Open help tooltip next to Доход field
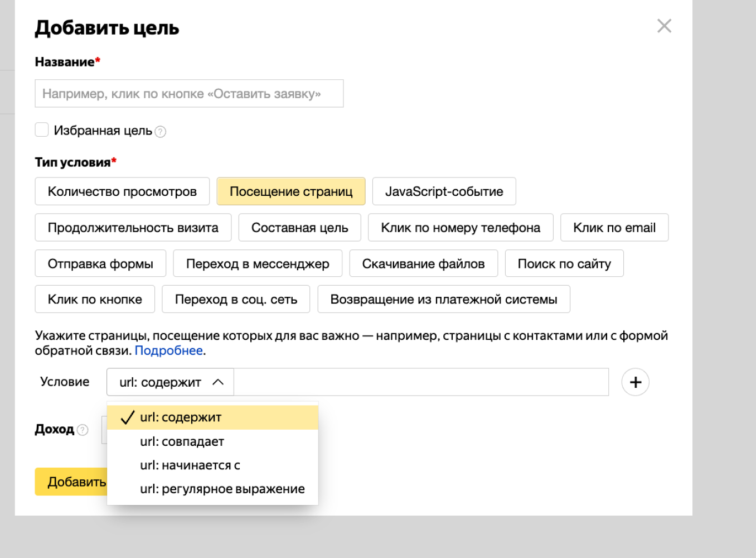 coord(83,430)
